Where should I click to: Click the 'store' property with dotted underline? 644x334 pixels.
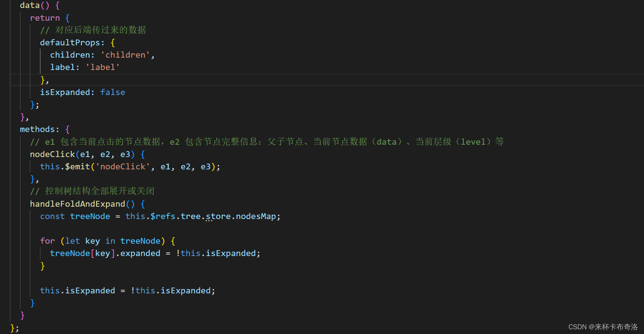(x=218, y=217)
